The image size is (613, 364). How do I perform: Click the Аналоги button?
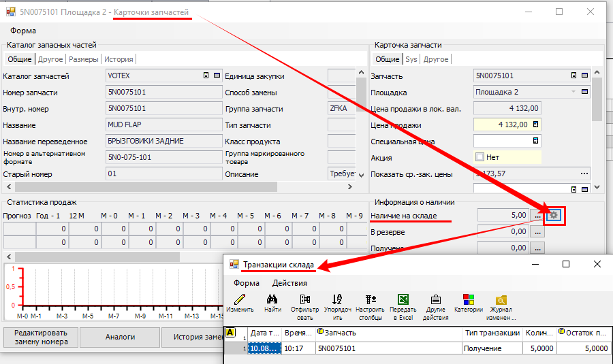click(x=119, y=337)
